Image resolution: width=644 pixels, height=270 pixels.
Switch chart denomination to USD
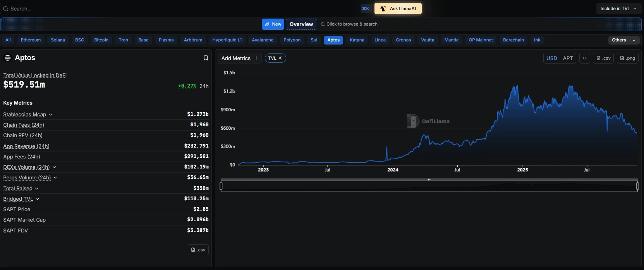point(551,58)
